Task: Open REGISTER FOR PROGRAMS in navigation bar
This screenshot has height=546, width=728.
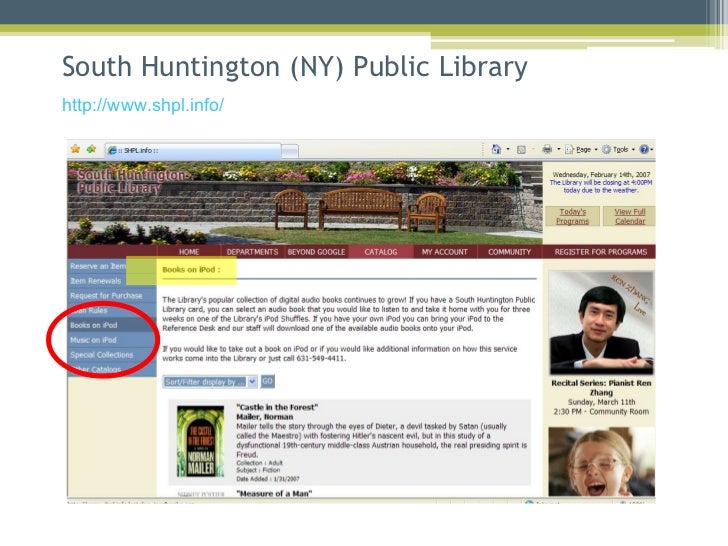Action: click(x=600, y=252)
